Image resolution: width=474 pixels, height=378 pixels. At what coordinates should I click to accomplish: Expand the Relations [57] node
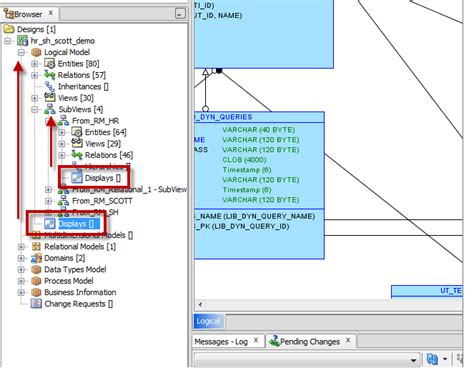pyautogui.click(x=35, y=75)
